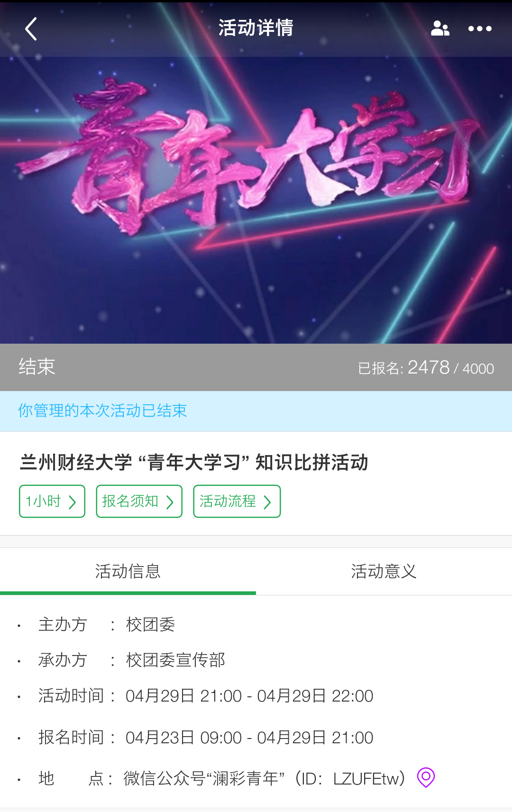Tap the 活动详情 page title
Screen dimensions: 512x812
point(256,28)
